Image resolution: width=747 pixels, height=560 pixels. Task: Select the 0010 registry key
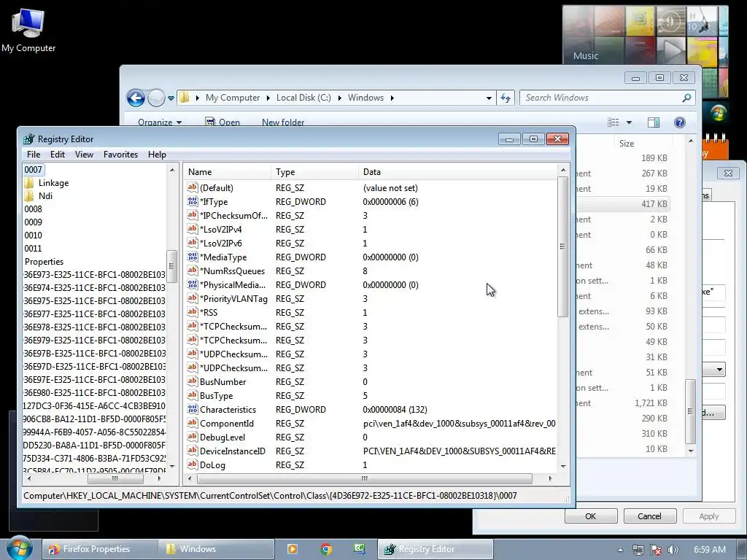(x=34, y=236)
